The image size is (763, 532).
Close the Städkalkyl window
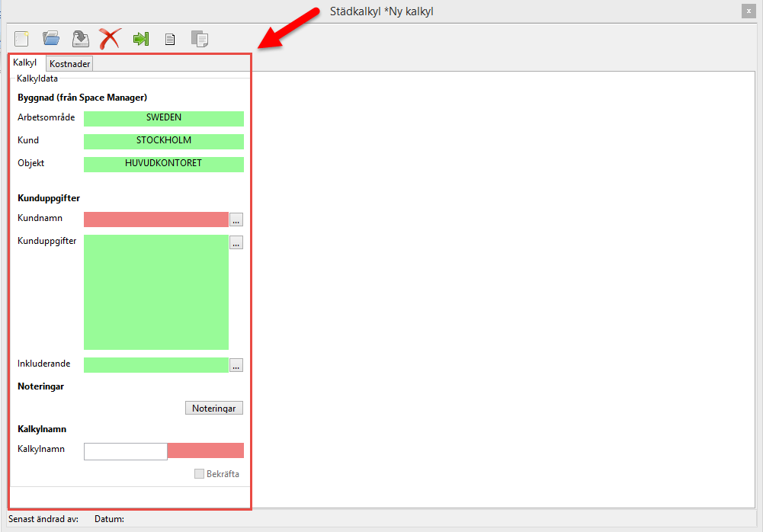[749, 11]
